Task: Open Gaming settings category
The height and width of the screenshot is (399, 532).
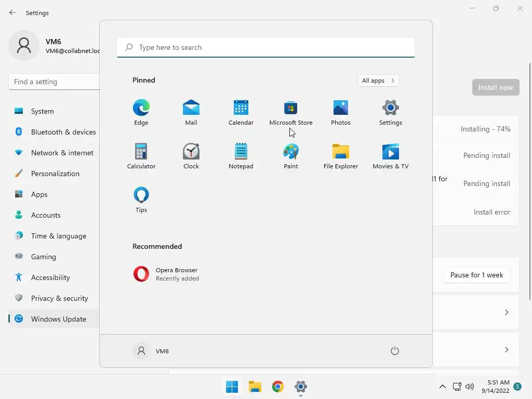Action: tap(54, 257)
